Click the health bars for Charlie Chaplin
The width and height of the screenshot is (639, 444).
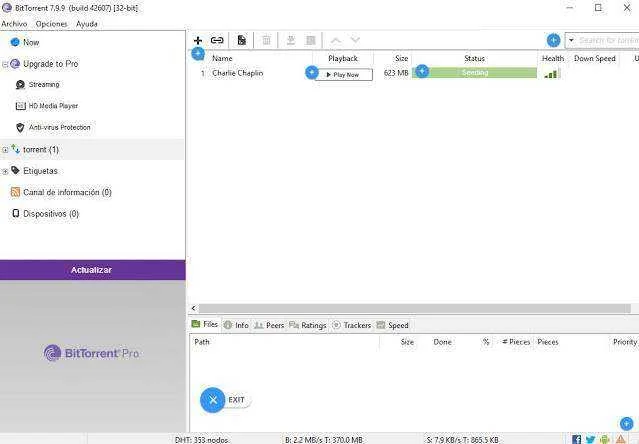pos(552,73)
